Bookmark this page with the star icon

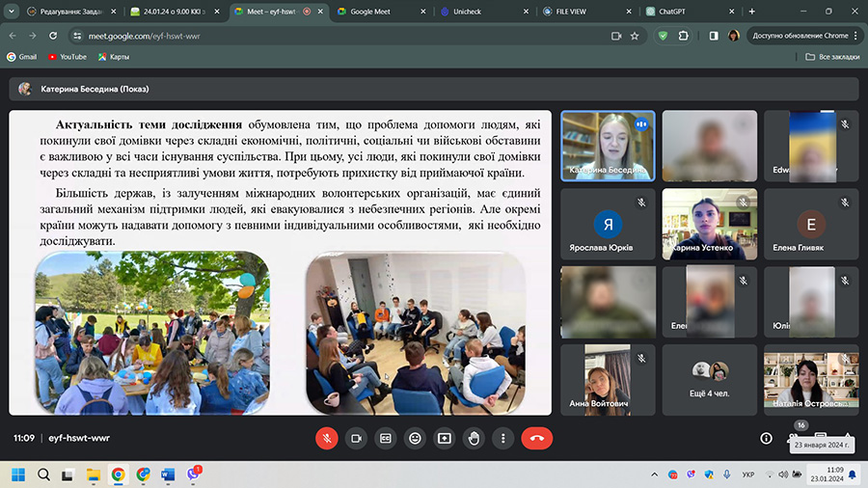(x=635, y=36)
